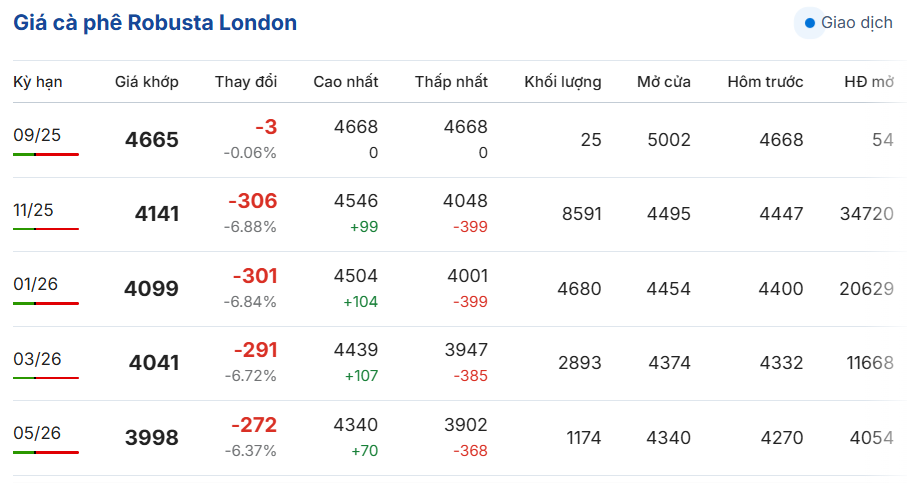This screenshot has width=913, height=483.
Task: Click the price range bar under 09/25
Action: pos(46,155)
